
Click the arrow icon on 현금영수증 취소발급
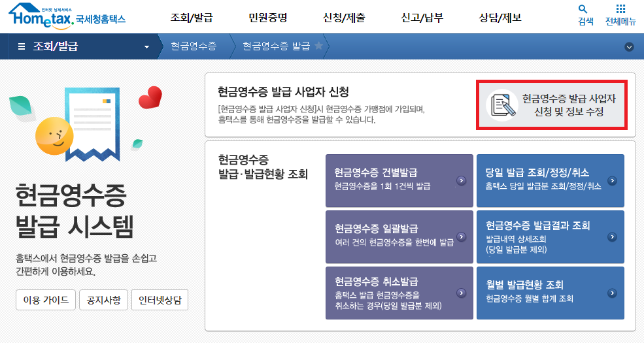(x=462, y=293)
